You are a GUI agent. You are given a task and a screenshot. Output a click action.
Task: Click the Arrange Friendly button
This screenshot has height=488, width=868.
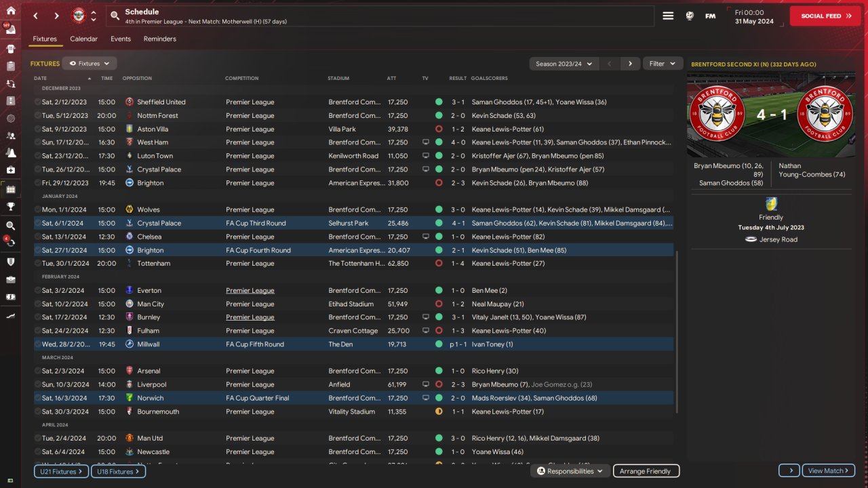click(x=646, y=471)
